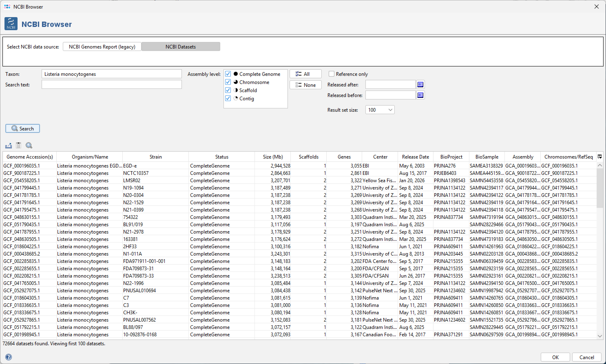606x364 pixels.
Task: Click into the Search text field
Action: [x=112, y=85]
